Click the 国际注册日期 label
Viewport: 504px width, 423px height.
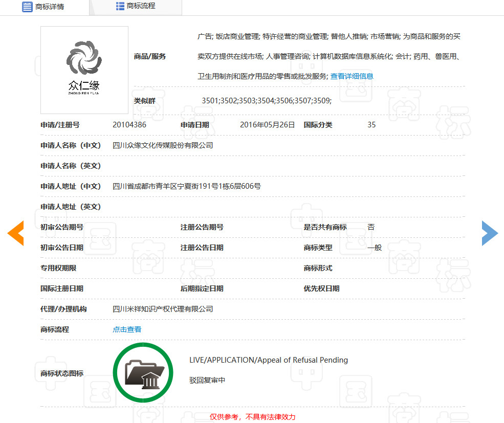point(62,288)
